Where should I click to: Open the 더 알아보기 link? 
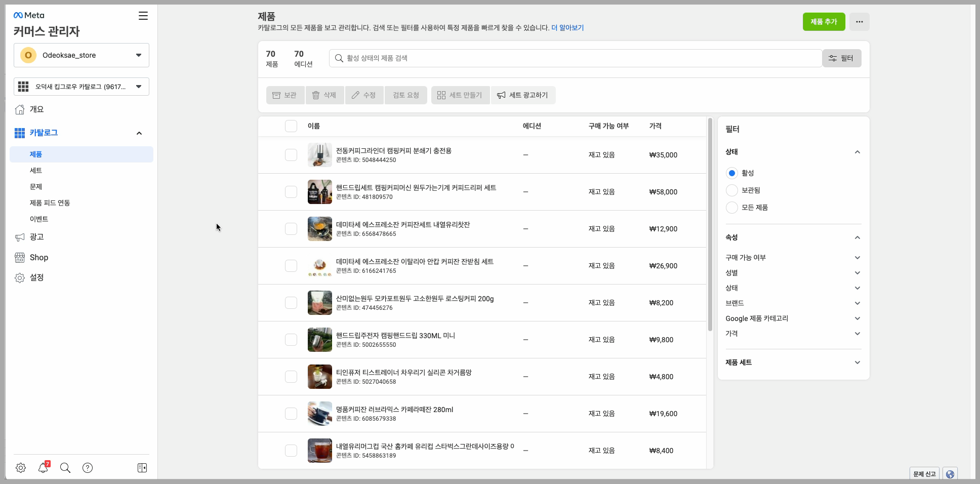coord(567,28)
